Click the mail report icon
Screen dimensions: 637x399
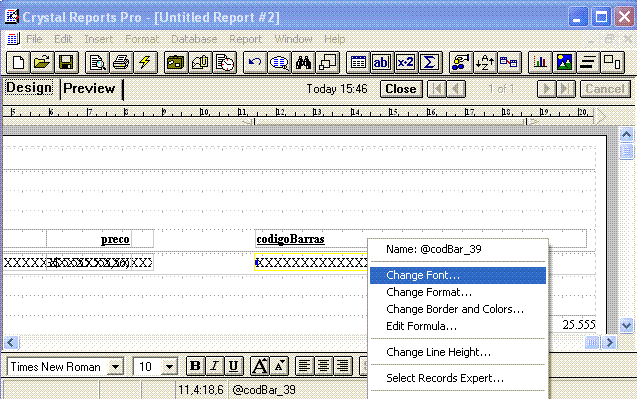pos(200,63)
